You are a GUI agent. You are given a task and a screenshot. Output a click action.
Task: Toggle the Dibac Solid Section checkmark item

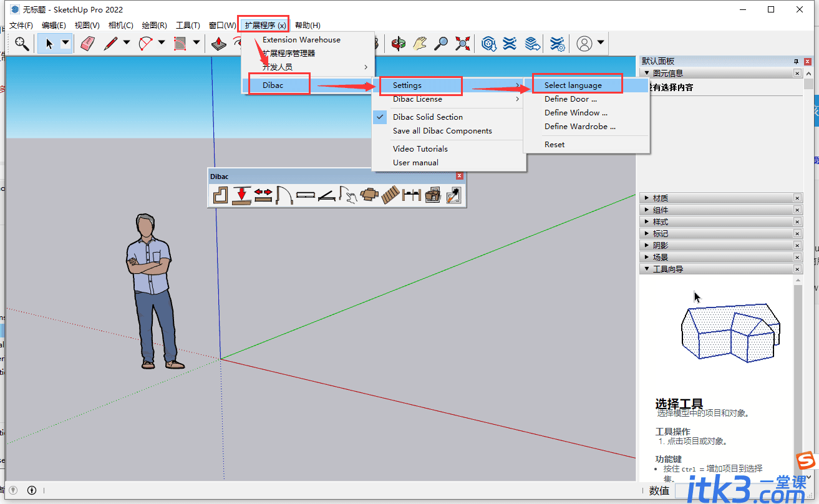449,117
